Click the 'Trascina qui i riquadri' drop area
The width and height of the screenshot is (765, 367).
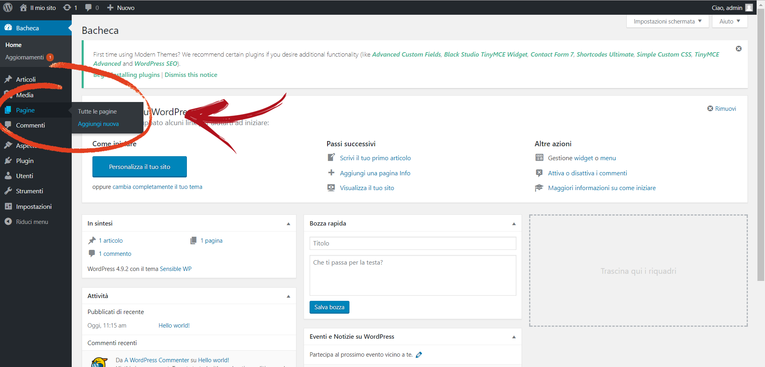point(638,271)
